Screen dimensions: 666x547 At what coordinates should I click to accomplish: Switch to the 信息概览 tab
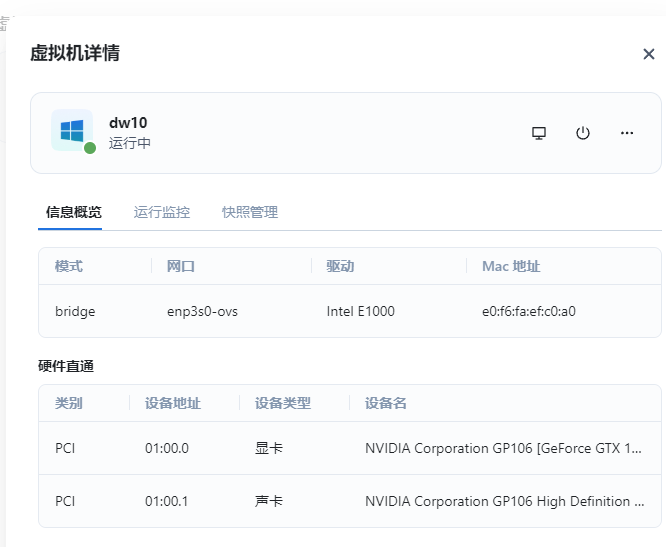73,212
